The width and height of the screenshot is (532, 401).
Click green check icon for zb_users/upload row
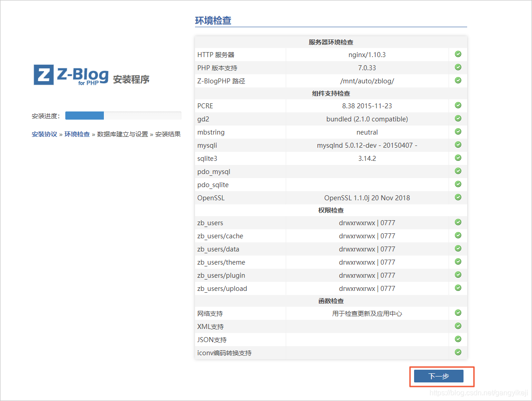pyautogui.click(x=458, y=288)
